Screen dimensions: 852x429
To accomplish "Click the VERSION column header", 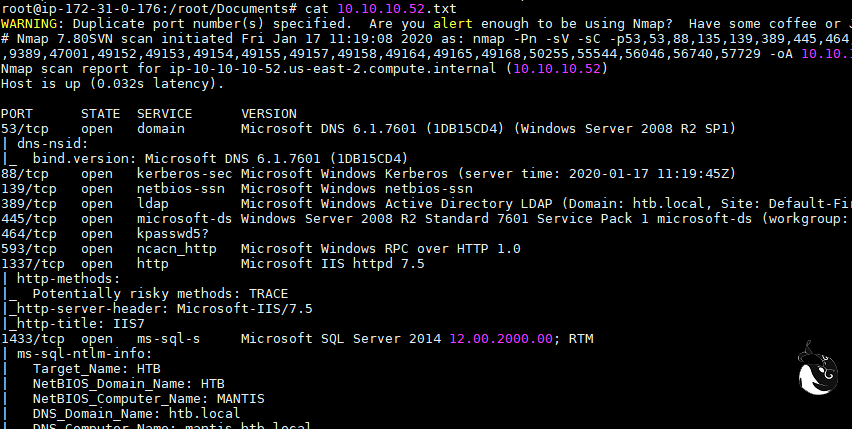I will (x=269, y=113).
